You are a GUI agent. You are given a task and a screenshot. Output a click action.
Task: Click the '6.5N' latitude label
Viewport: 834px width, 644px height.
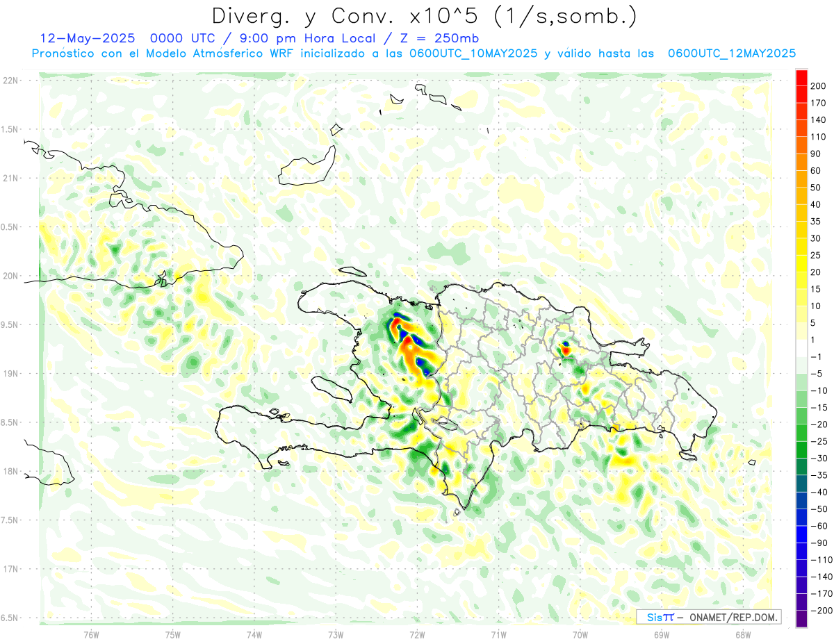click(x=10, y=618)
